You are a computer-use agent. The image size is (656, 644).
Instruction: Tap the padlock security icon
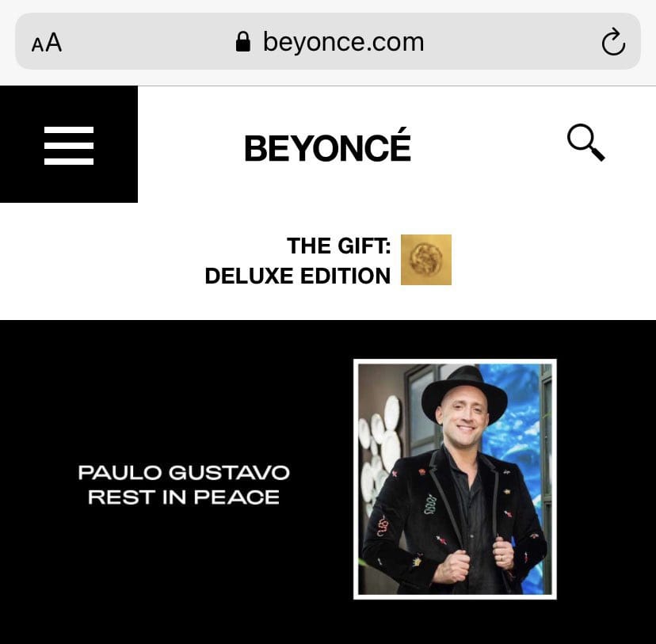tap(243, 42)
